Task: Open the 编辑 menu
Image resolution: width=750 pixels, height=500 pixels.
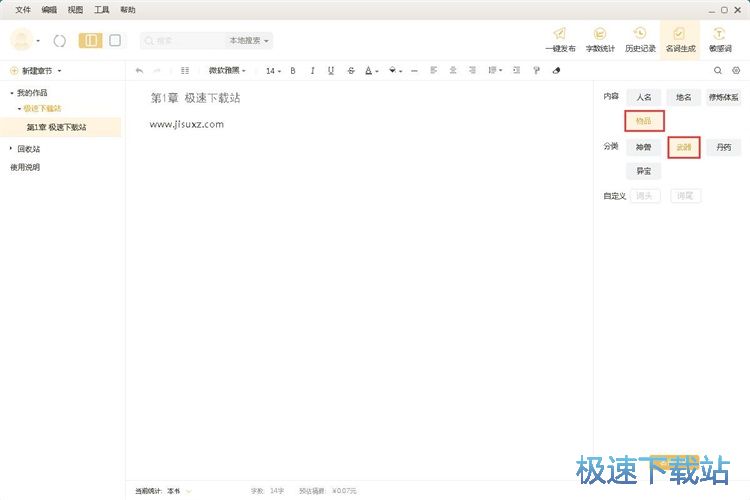Action: (49, 10)
